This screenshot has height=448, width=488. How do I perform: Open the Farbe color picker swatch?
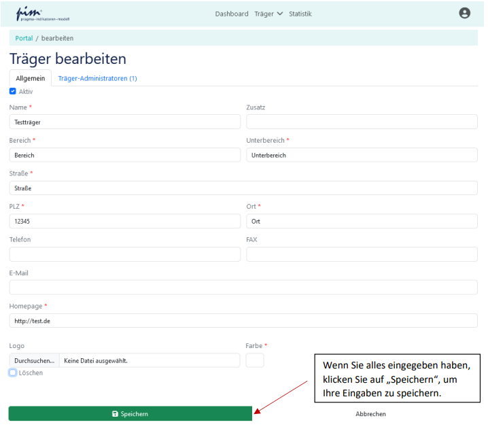[x=255, y=360]
